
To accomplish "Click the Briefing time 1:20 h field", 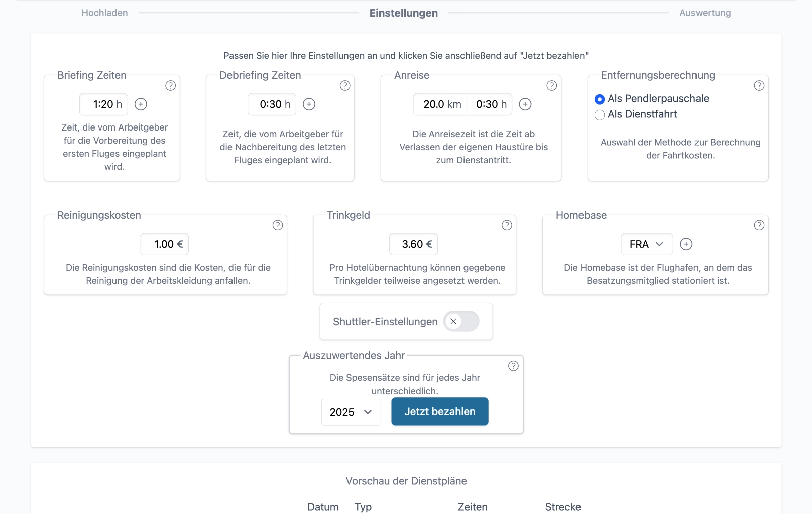I will pyautogui.click(x=104, y=104).
